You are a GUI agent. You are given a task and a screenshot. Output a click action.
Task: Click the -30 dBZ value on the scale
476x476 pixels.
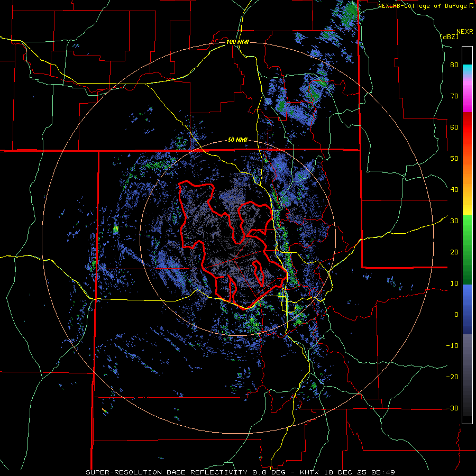(452, 408)
